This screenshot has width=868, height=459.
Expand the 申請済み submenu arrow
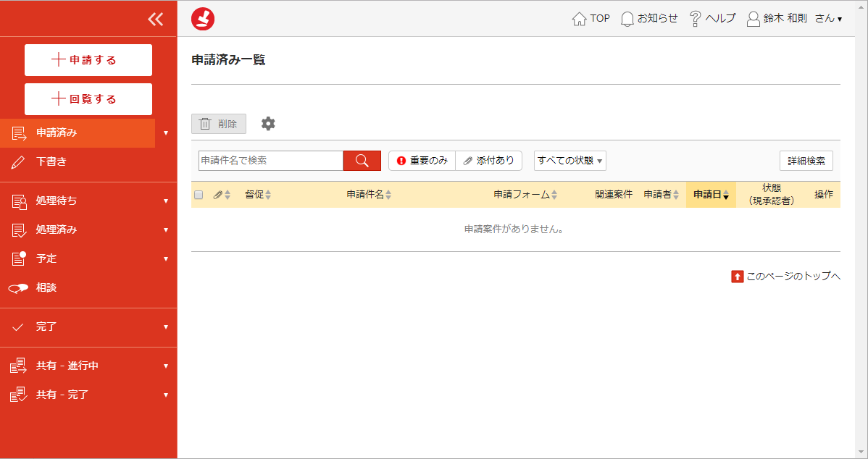tap(165, 132)
